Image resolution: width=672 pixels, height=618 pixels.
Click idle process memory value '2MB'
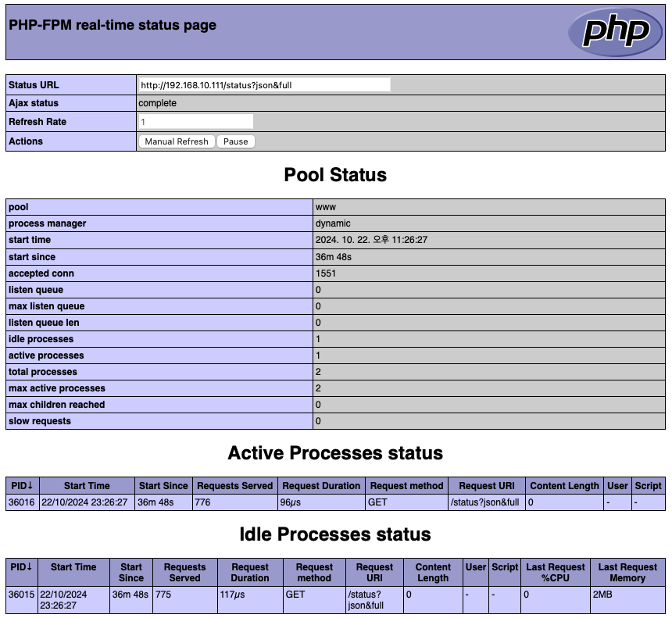(x=602, y=595)
